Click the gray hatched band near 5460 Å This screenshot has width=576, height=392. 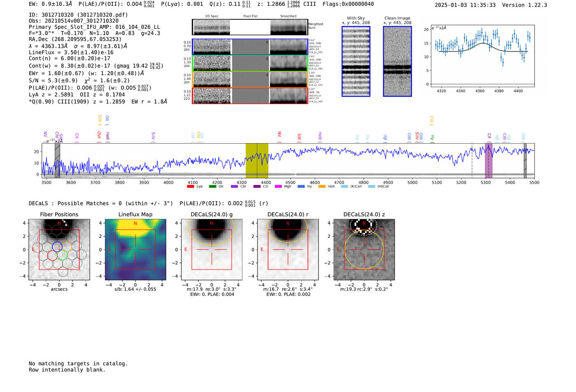[525, 161]
